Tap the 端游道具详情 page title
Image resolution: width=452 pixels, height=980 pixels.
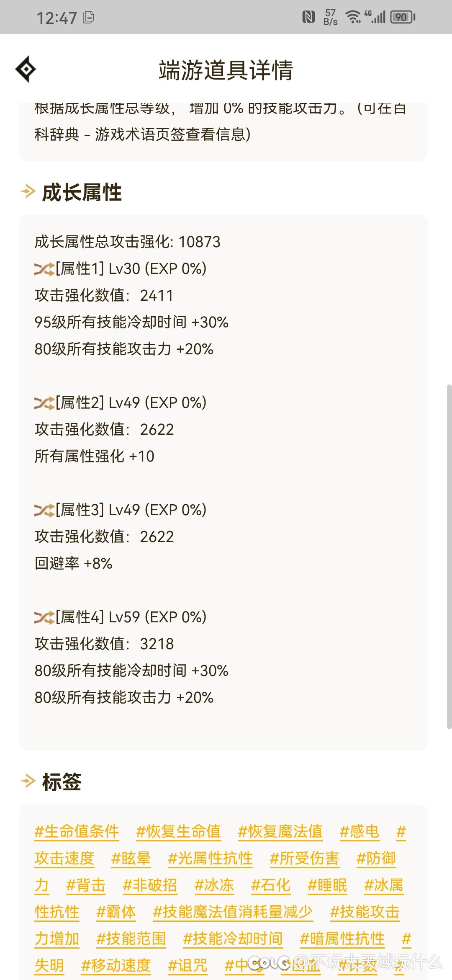click(226, 70)
